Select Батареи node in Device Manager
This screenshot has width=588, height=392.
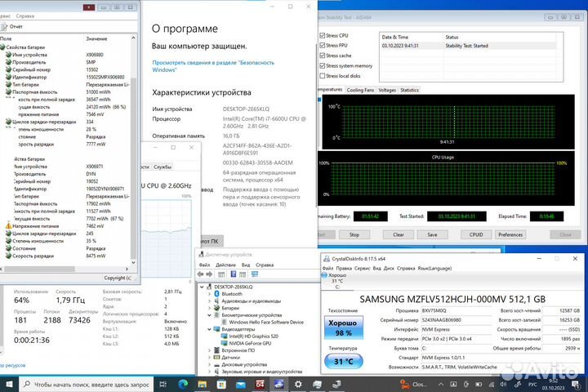pyautogui.click(x=230, y=308)
